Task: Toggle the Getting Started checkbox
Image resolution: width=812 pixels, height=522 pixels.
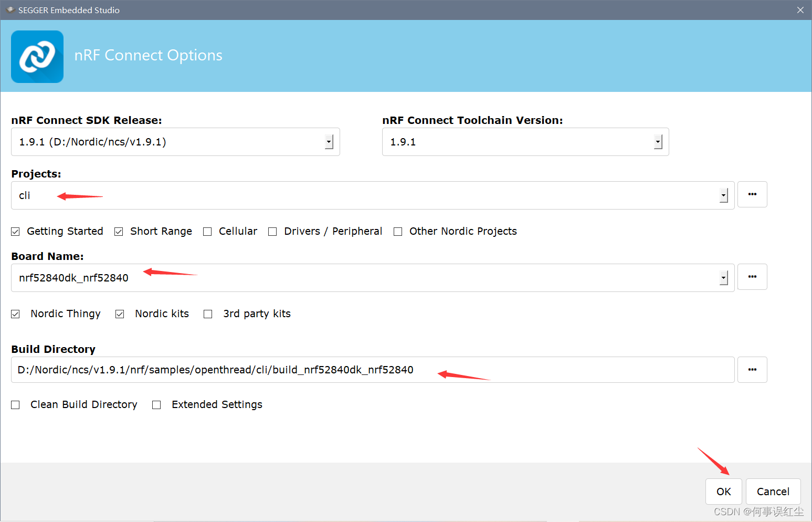Action: [x=16, y=232]
